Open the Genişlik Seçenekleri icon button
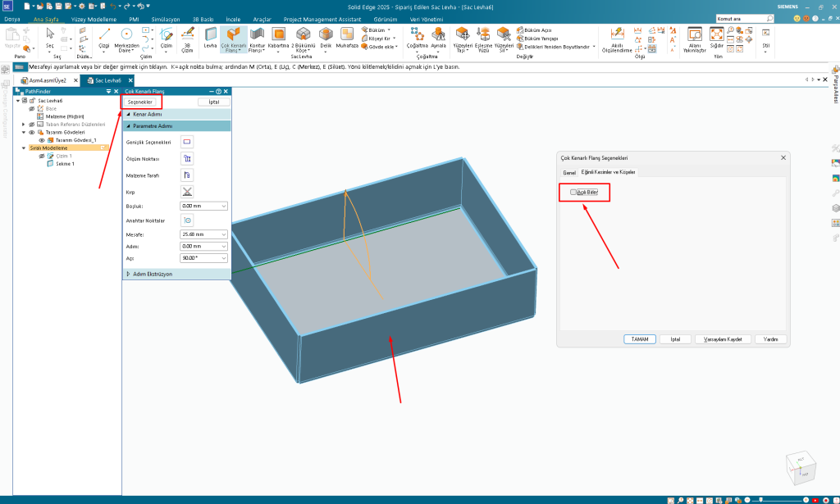Viewport: 840px width, 504px height. [x=187, y=142]
